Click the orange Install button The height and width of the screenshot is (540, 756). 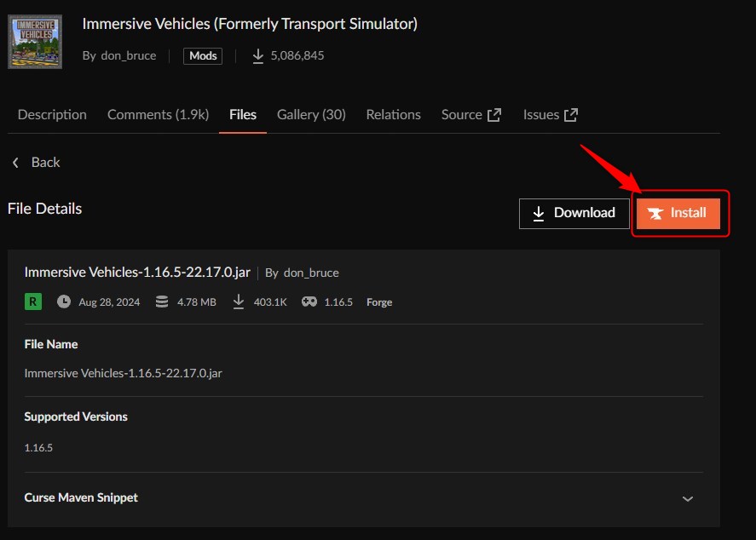(678, 214)
